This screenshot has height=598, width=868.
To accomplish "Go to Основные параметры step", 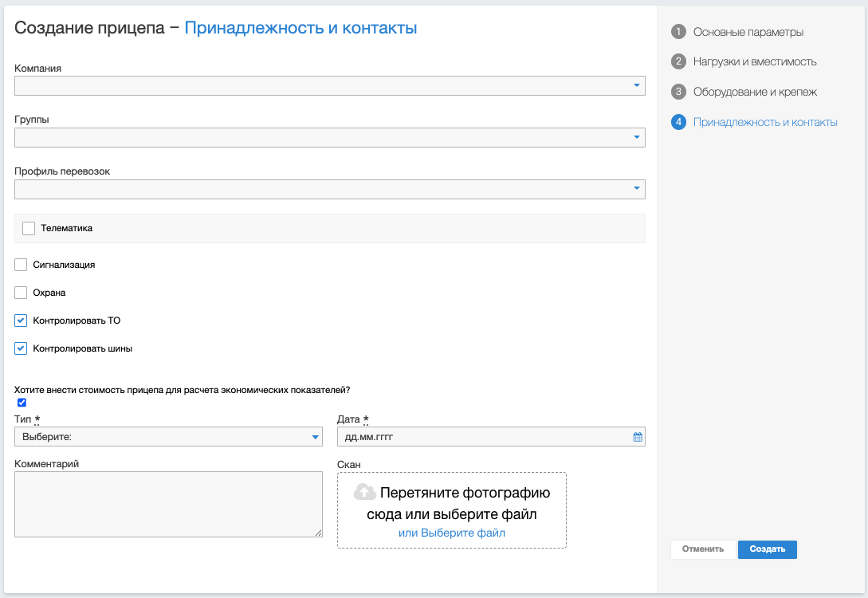I will [x=748, y=33].
